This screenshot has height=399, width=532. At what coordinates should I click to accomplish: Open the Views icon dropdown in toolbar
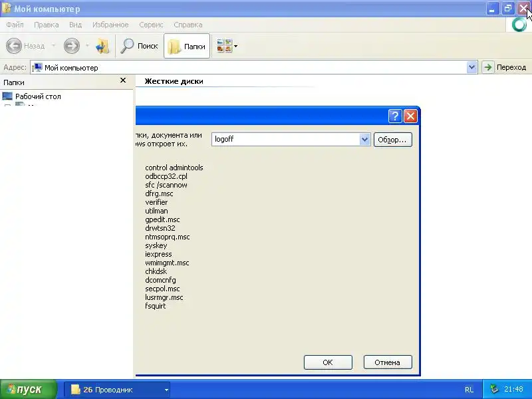point(227,46)
